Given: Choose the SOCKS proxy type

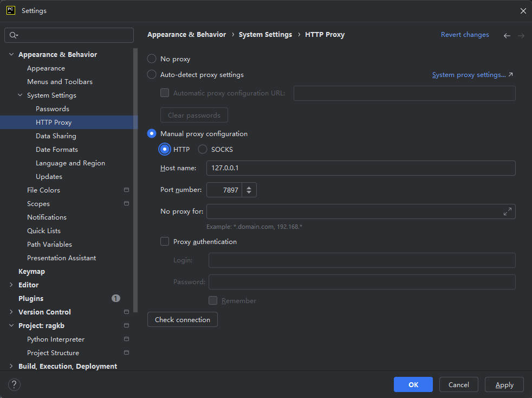Looking at the screenshot, I should [203, 149].
